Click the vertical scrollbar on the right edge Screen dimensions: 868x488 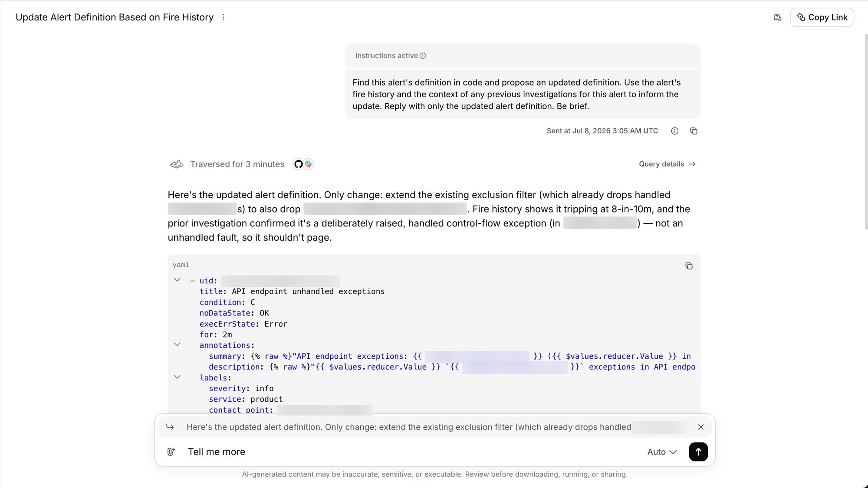pos(866,130)
